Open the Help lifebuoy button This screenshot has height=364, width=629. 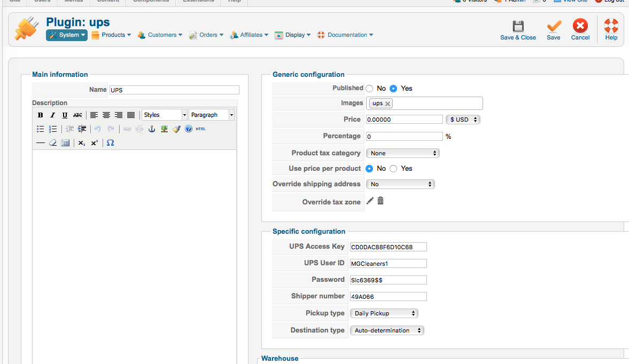(611, 30)
